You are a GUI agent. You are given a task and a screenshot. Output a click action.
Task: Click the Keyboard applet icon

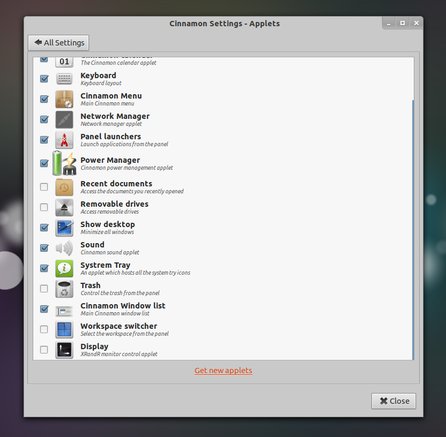click(x=64, y=79)
